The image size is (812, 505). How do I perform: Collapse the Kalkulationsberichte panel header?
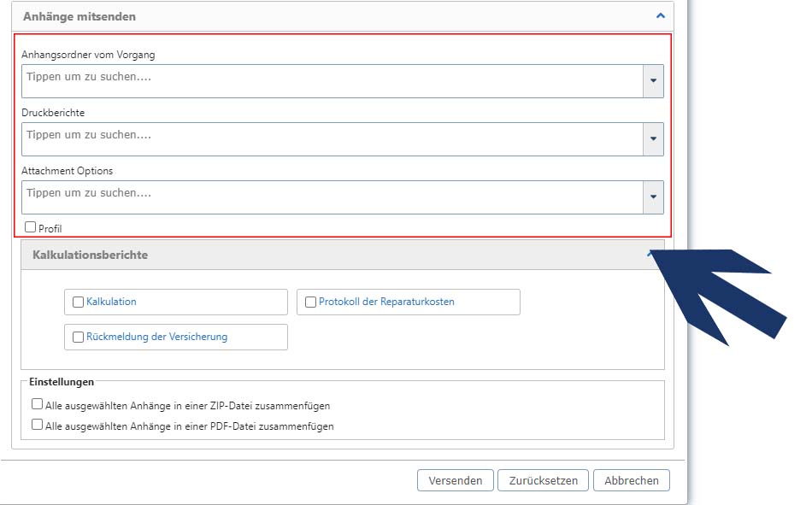coord(342,255)
